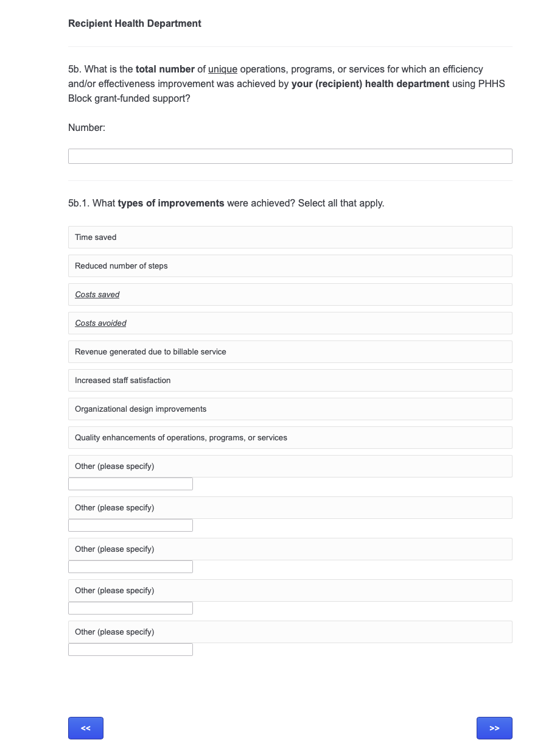This screenshot has height=740, width=560.
Task: Select the Costs saved option
Action: (x=290, y=295)
